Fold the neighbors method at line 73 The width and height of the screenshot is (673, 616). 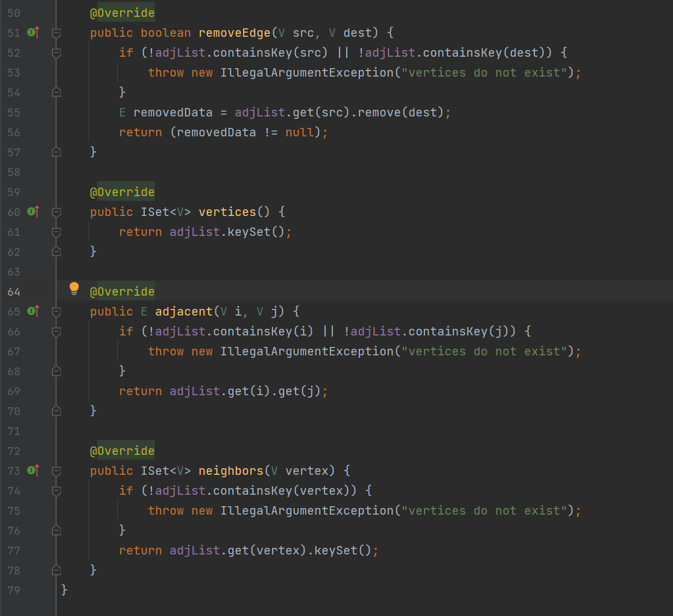coord(56,471)
